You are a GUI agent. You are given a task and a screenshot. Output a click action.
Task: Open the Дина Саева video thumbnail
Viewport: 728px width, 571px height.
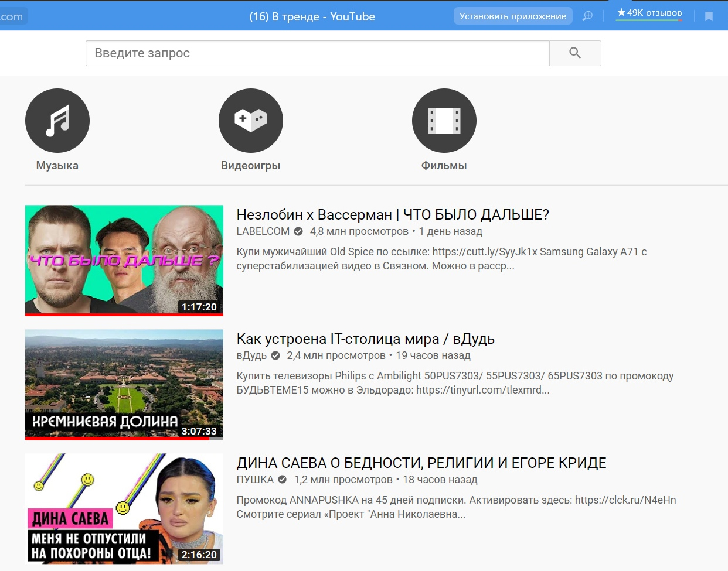tap(124, 508)
